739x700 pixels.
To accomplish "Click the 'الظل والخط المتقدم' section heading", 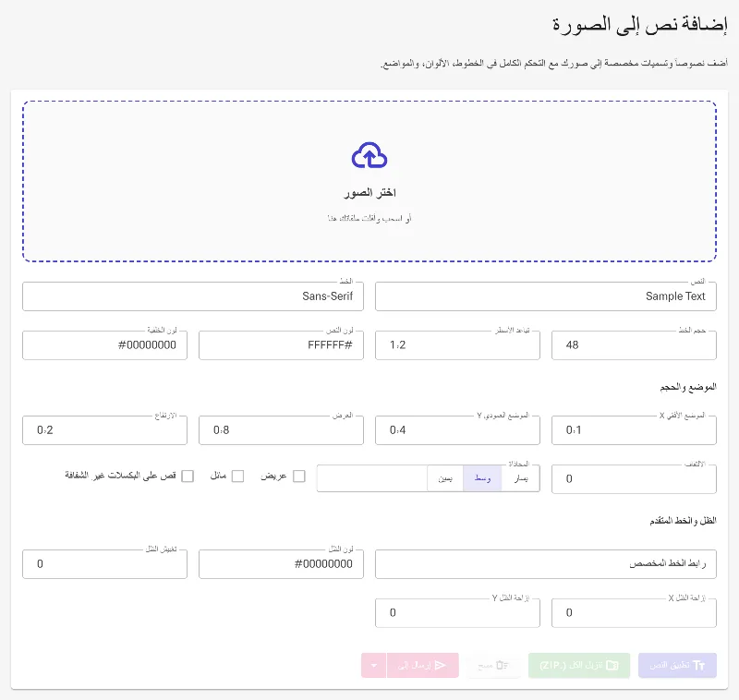I will point(683,521).
